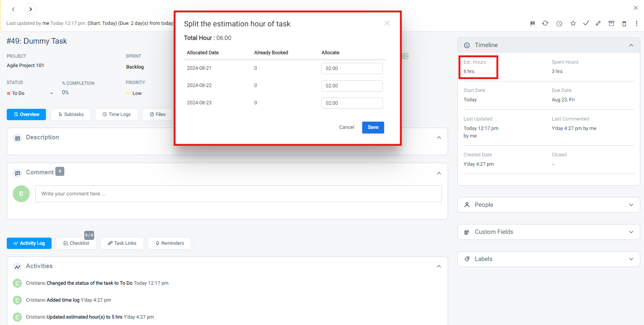644x325 pixels.
Task: Go to next task arrow
Action: click(x=30, y=9)
